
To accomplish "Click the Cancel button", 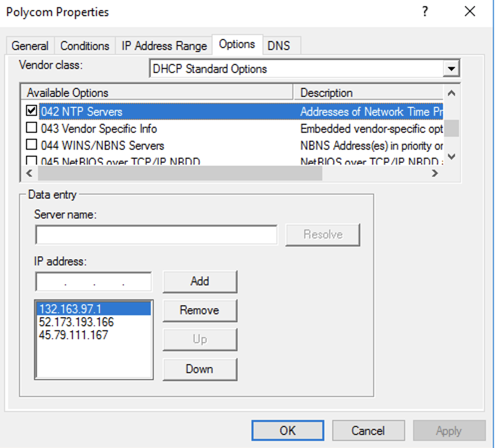I will [368, 431].
